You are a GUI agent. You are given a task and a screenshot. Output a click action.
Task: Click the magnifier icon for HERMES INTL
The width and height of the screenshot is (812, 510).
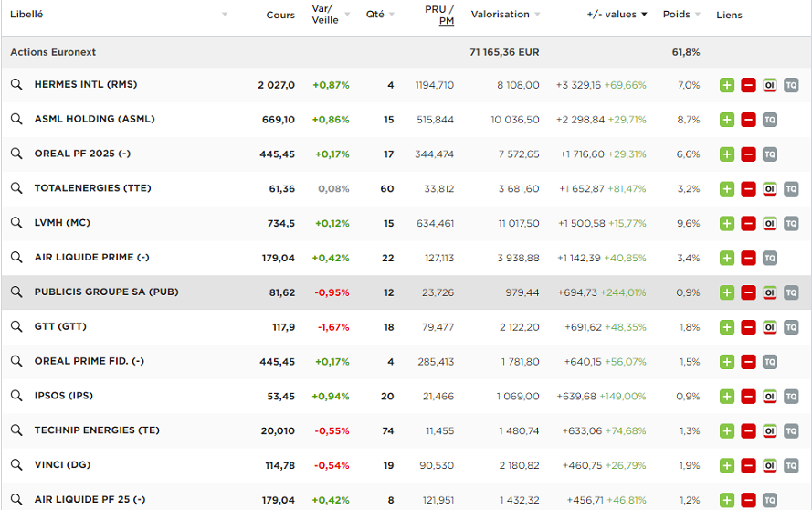16,84
